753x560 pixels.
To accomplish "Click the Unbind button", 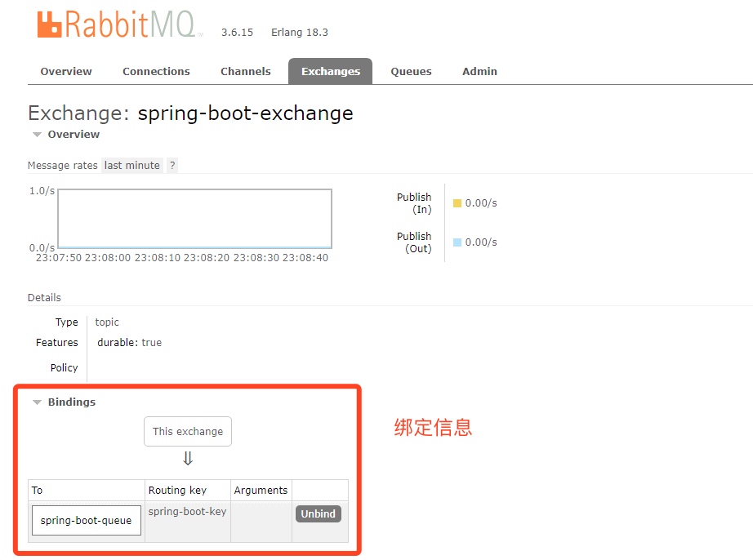I will tap(318, 513).
